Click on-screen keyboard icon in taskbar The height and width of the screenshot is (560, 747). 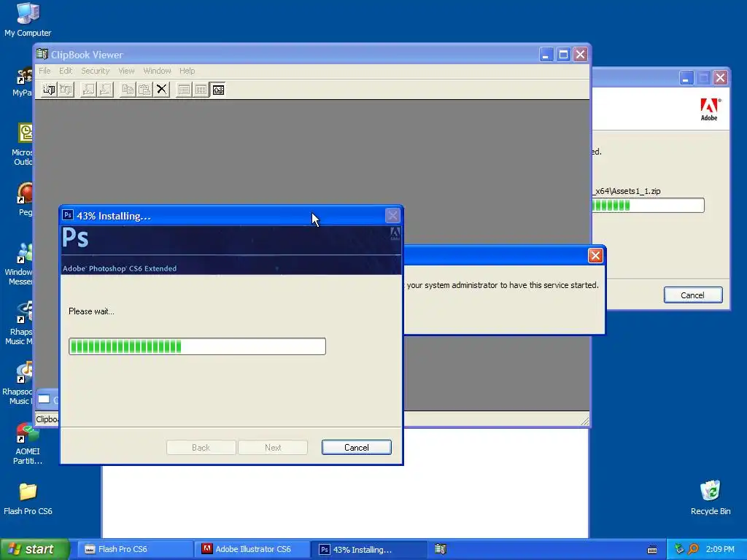tap(652, 550)
